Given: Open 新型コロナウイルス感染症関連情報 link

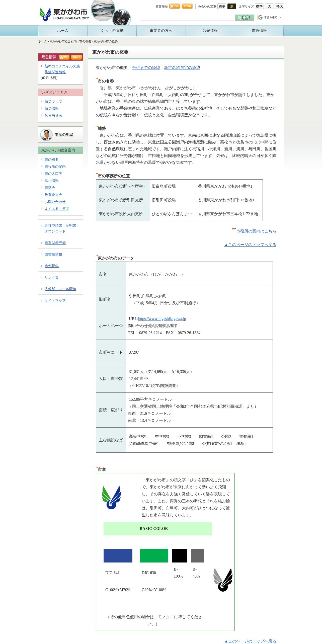Looking at the screenshot, I should click(x=62, y=69).
